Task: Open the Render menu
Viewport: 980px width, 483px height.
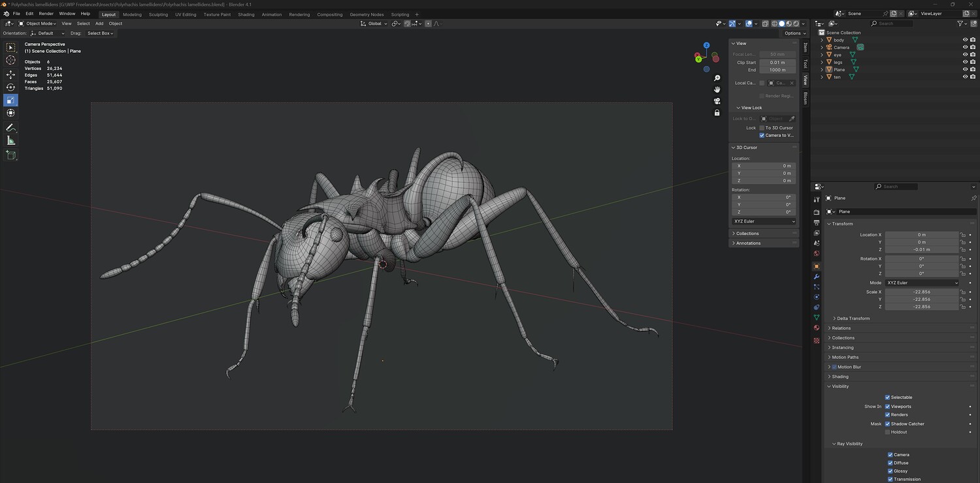Action: 46,14
